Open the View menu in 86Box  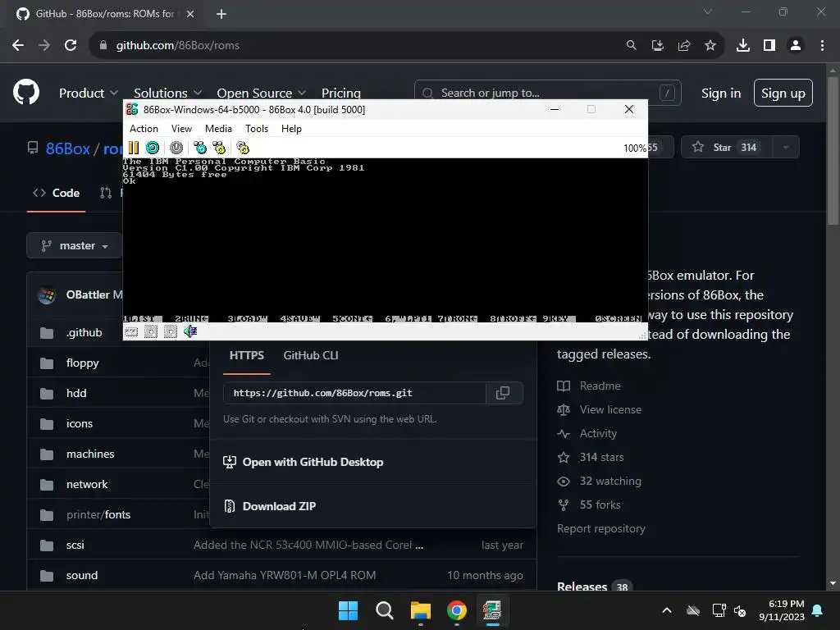click(181, 129)
